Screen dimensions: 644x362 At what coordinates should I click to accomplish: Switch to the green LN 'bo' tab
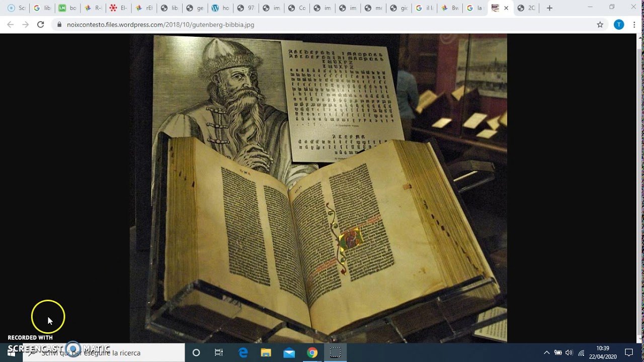67,8
